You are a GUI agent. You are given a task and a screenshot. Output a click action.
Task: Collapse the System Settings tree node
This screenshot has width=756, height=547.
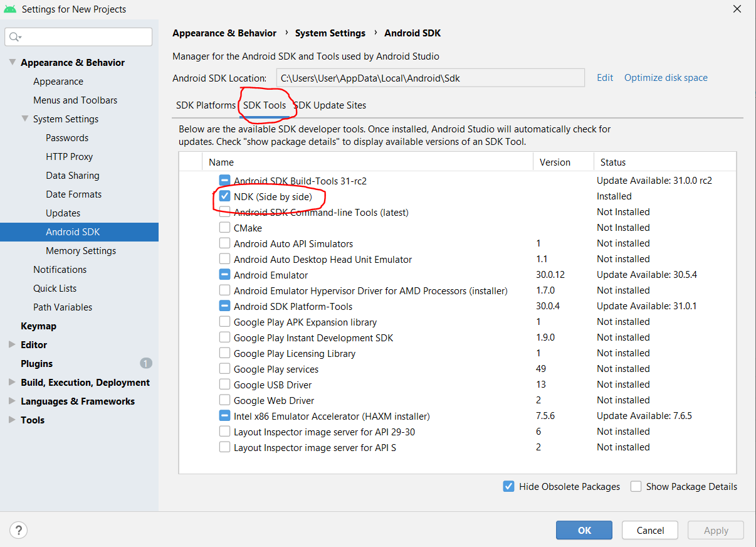(25, 119)
